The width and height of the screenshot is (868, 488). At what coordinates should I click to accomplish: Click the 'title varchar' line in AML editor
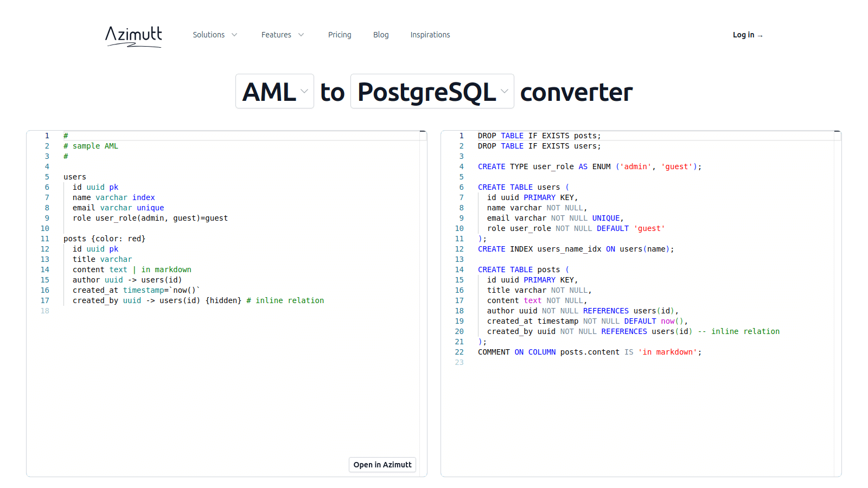coord(103,259)
